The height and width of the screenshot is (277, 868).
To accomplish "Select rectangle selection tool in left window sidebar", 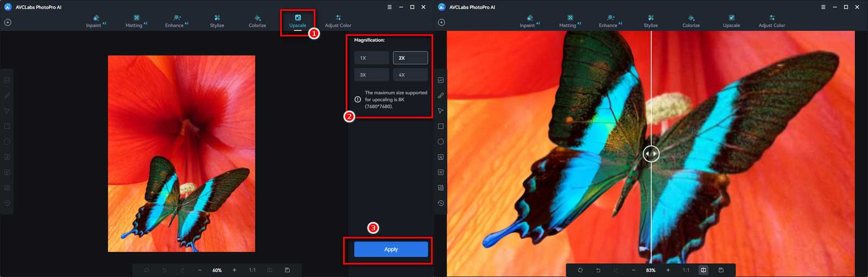I will [x=7, y=126].
